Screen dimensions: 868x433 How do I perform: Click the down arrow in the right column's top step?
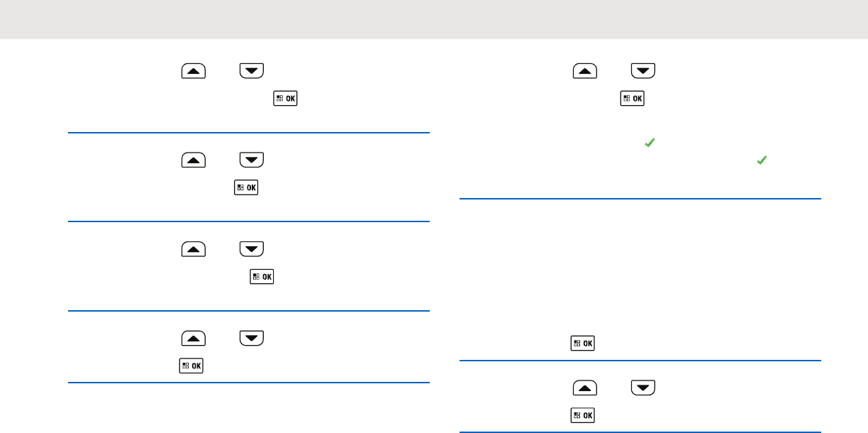pyautogui.click(x=643, y=71)
